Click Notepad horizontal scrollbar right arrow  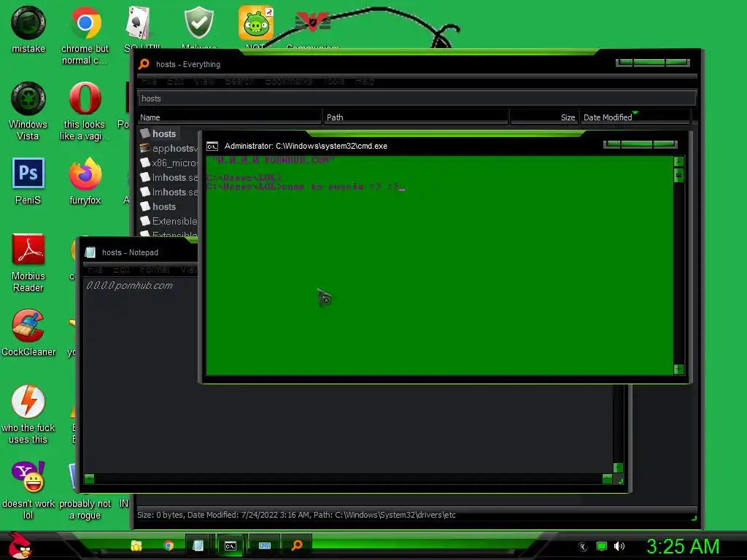pyautogui.click(x=607, y=478)
